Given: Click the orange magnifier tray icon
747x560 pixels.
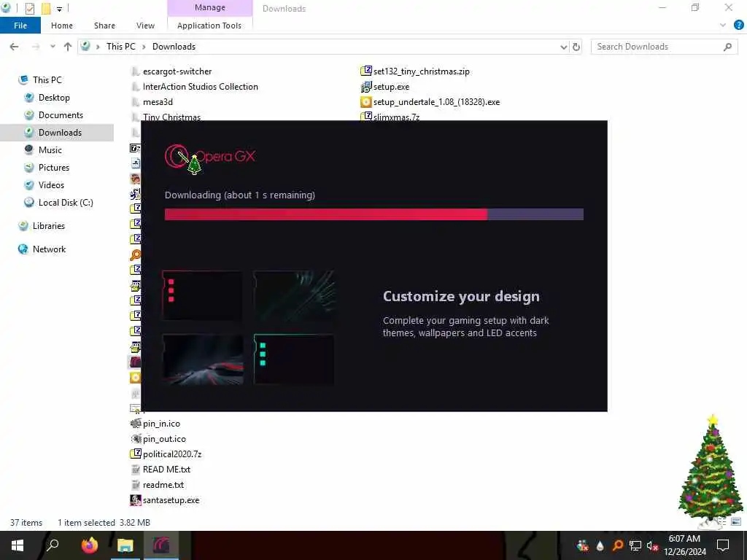Looking at the screenshot, I should 618,545.
